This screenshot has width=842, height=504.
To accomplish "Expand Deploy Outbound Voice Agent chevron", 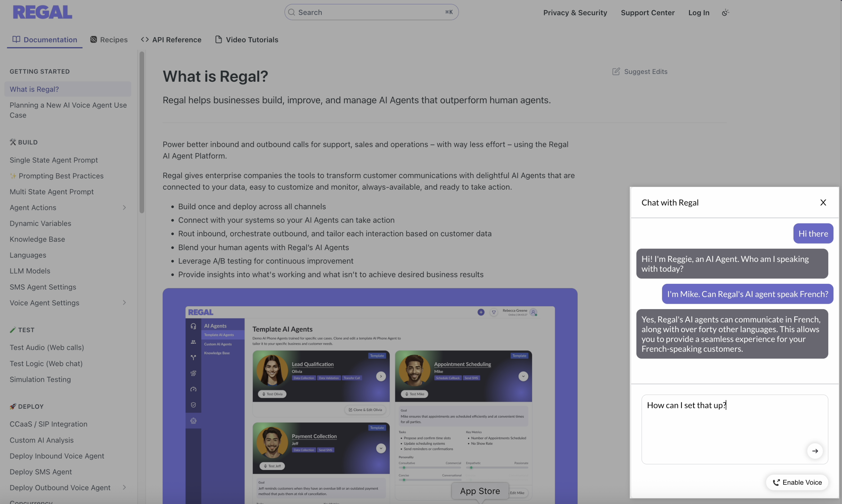I will (124, 487).
